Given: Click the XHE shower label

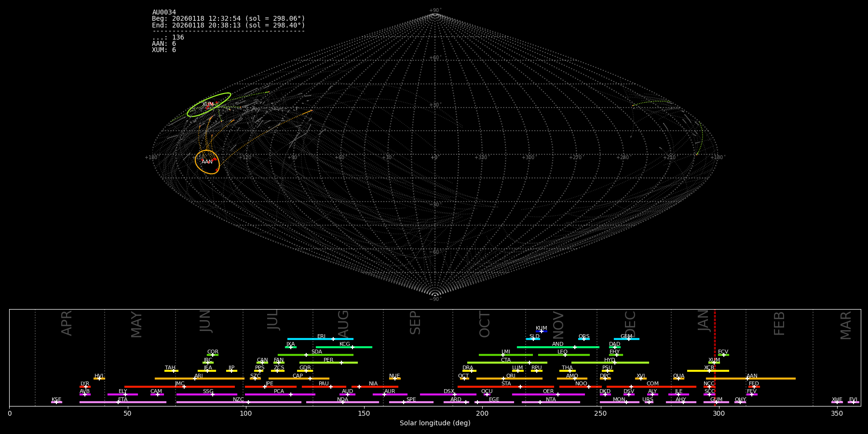Looking at the screenshot, I should coord(837,400).
